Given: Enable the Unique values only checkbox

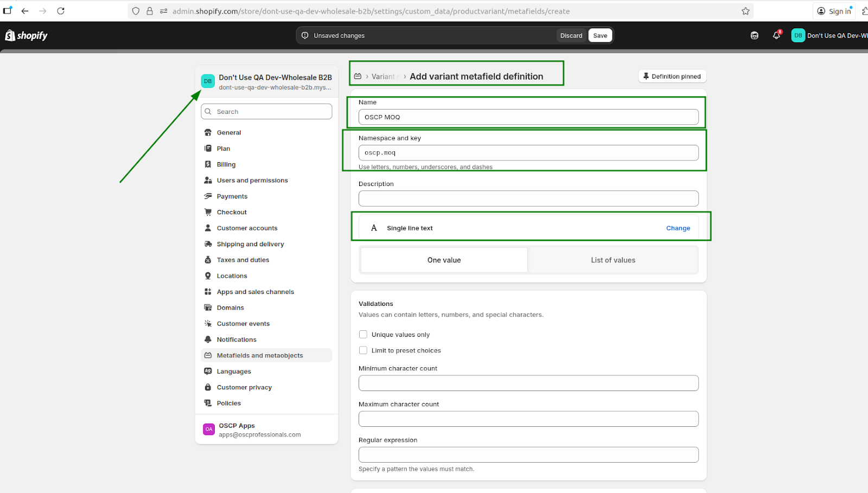Looking at the screenshot, I should [363, 335].
